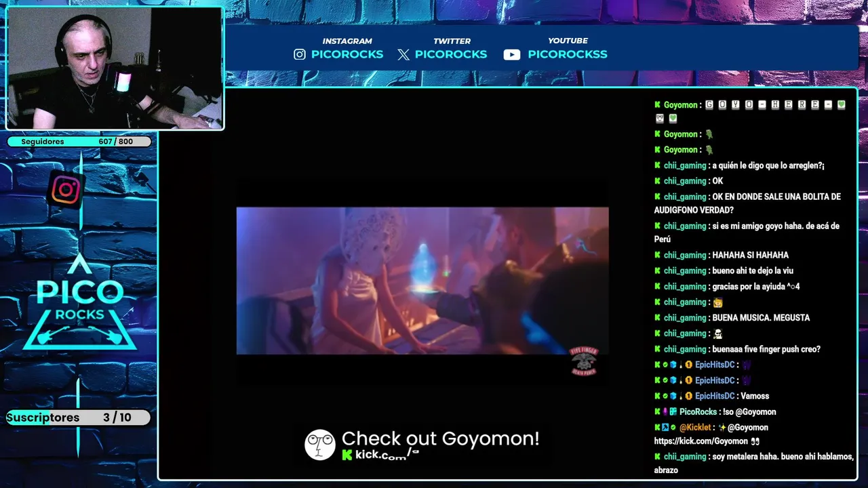Click 'si es mi amigo goyo haha' message
The image size is (868, 488).
(x=747, y=232)
